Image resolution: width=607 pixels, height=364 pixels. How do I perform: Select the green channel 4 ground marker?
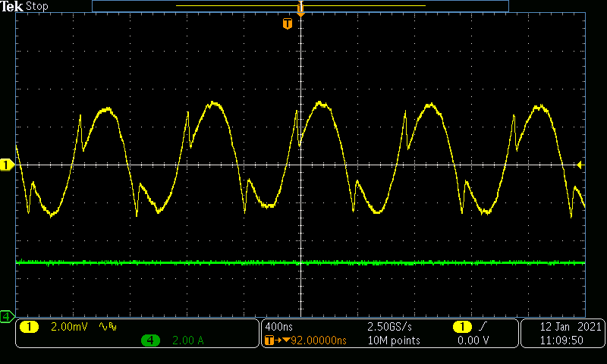point(7,315)
